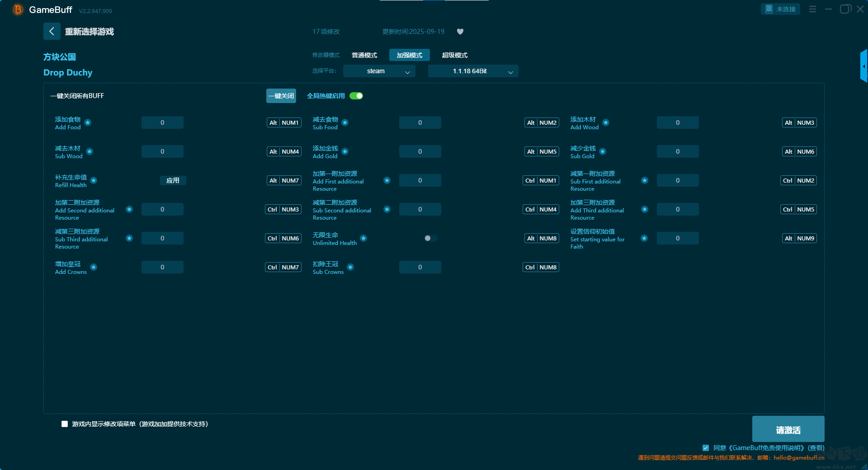868x470 pixels.
Task: Click the Drop Duchy game title
Action: tap(68, 73)
